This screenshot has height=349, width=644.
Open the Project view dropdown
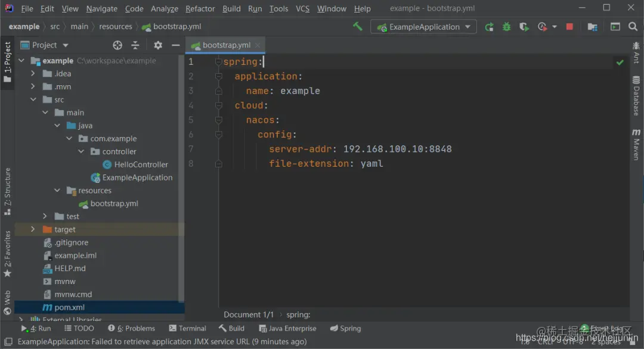pos(66,45)
